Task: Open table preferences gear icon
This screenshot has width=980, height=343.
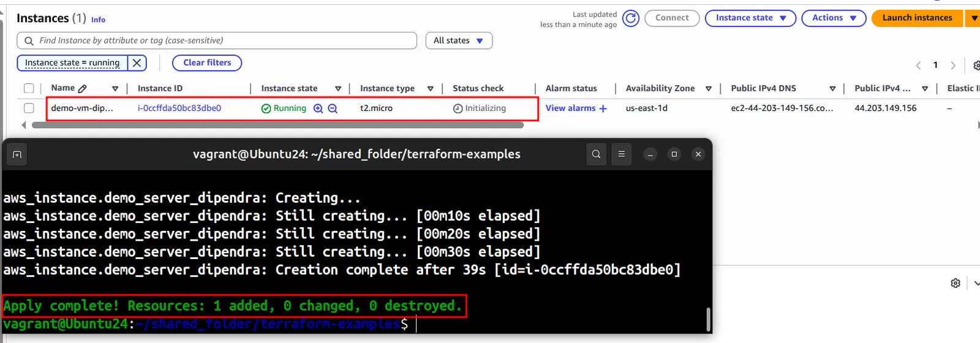Action: [x=976, y=65]
